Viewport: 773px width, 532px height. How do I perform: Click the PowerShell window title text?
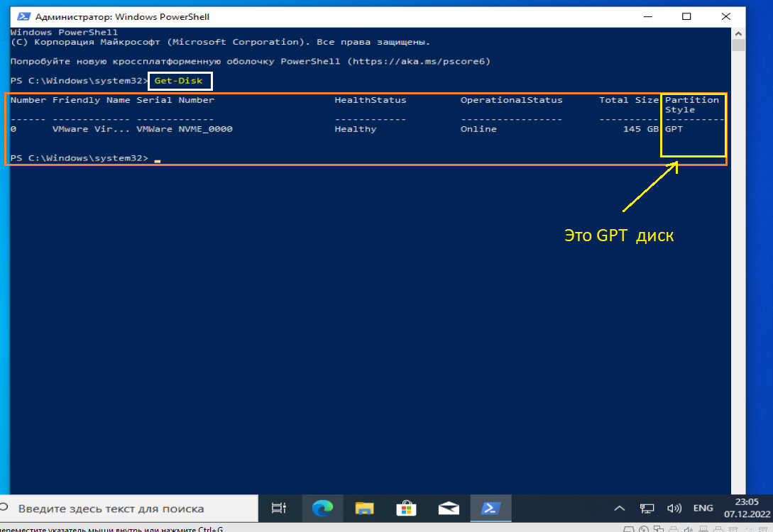coord(122,17)
